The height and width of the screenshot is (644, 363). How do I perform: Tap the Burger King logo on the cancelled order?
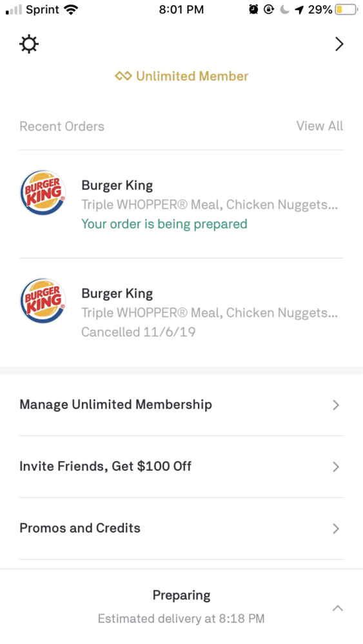click(x=43, y=301)
